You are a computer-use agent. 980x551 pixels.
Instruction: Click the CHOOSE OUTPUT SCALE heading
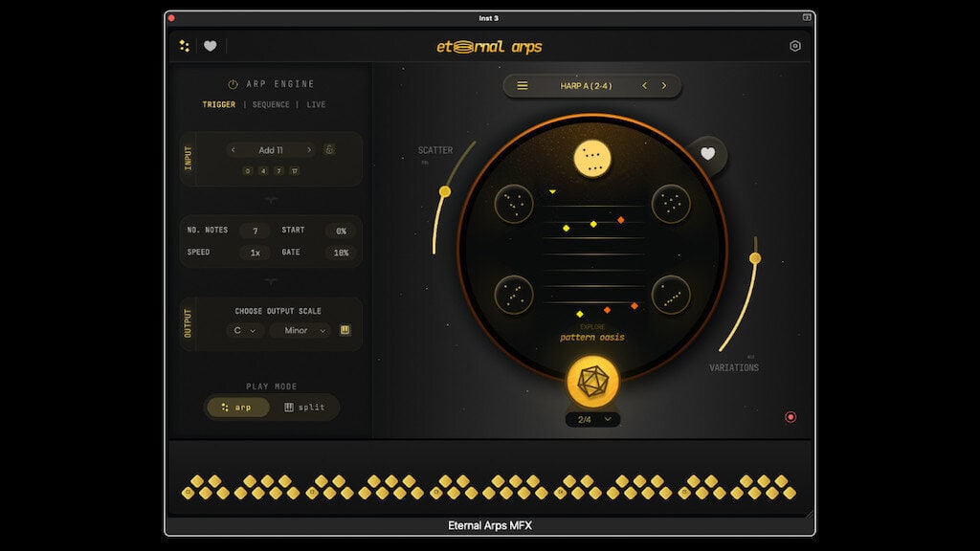pyautogui.click(x=278, y=311)
